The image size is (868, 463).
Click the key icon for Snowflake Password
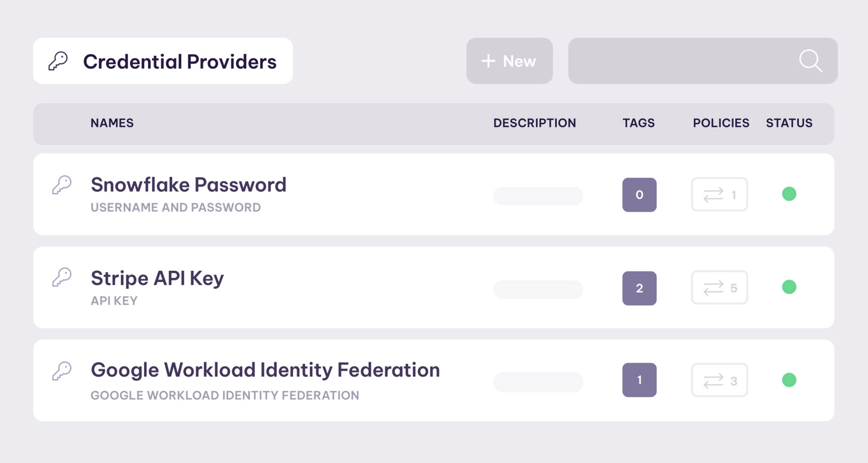[x=62, y=185]
